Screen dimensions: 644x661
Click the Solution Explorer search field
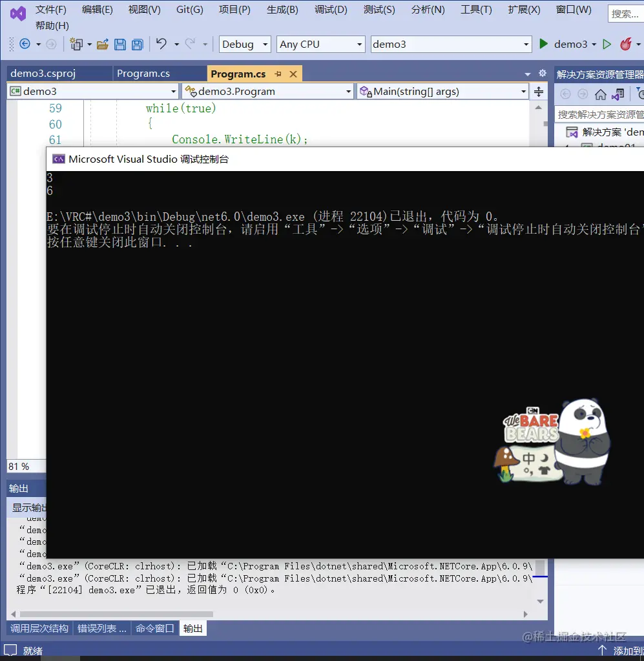pos(599,114)
